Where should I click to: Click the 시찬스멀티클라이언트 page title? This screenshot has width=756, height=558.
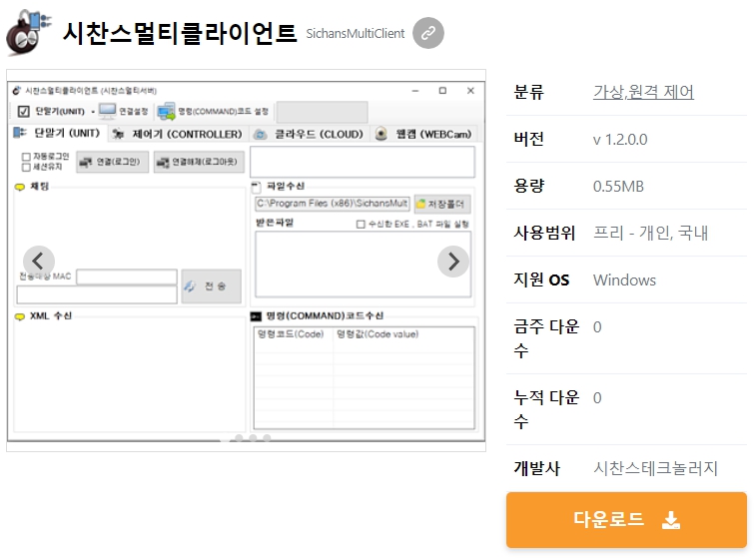point(180,33)
